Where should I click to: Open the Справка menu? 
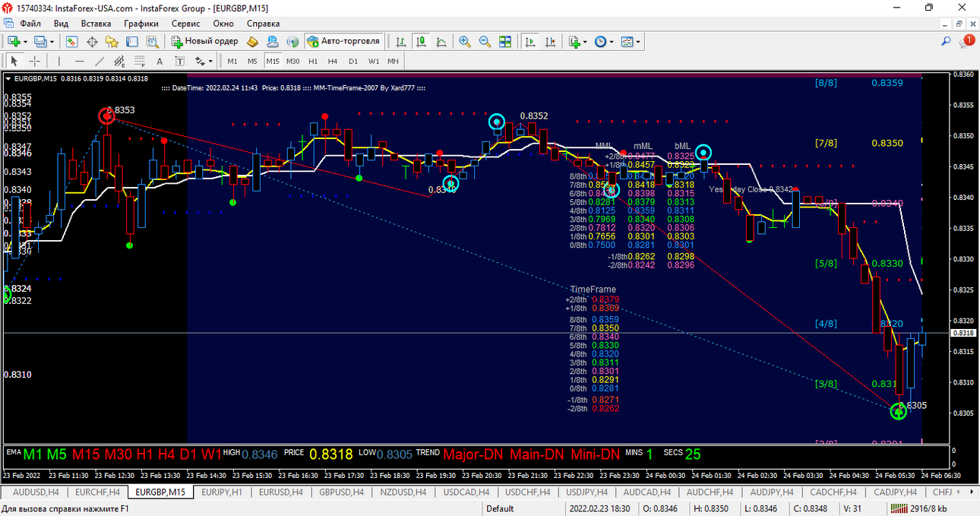click(264, 24)
